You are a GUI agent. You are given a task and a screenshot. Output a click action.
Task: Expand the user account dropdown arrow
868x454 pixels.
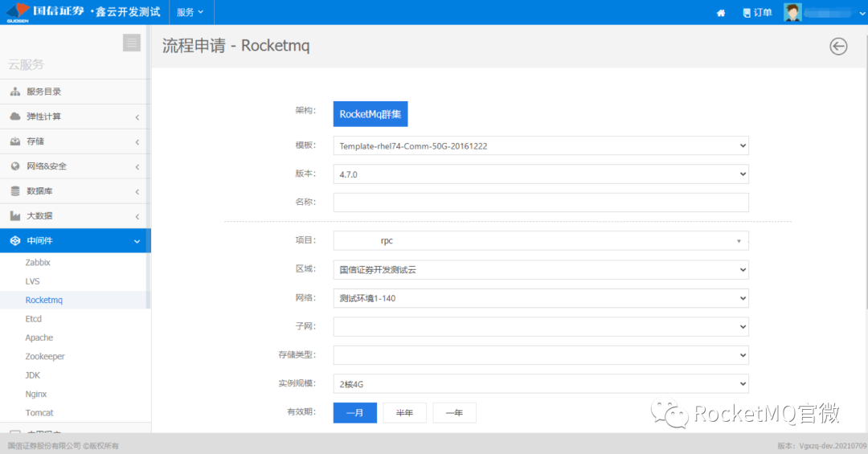(x=862, y=14)
